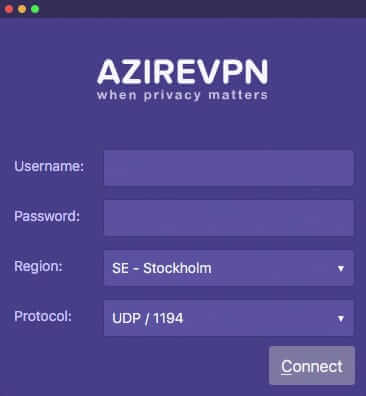The image size is (366, 396).
Task: Click the Protocol: label
Action: pos(43,316)
